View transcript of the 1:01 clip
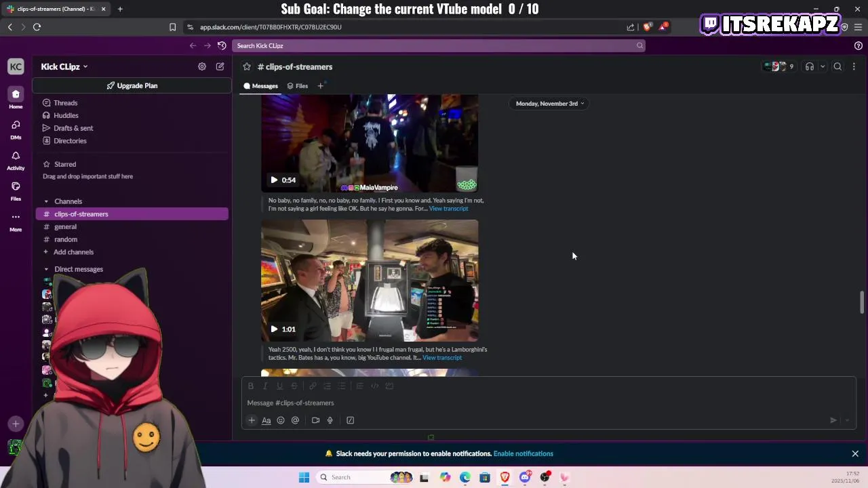868x488 pixels. [442, 358]
